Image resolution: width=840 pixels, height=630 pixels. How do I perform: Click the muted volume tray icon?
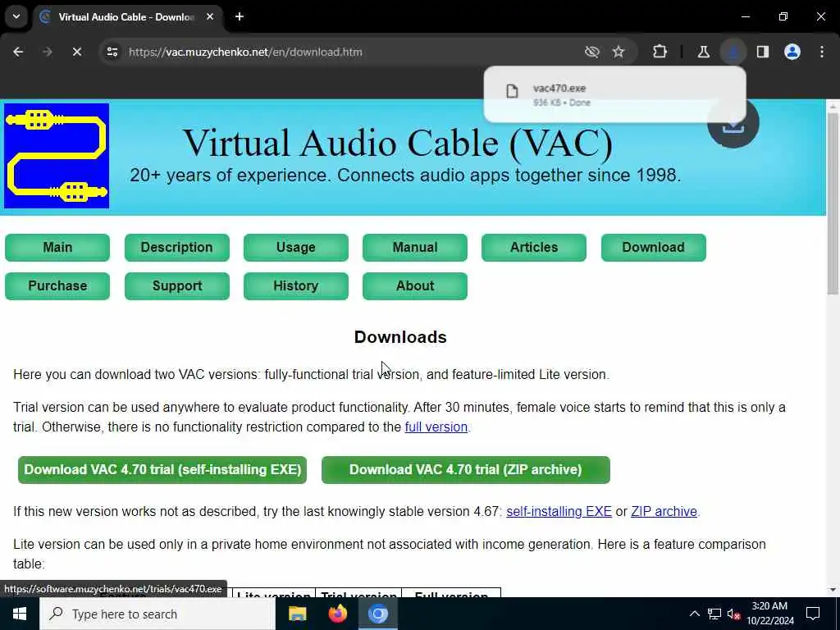click(x=733, y=614)
